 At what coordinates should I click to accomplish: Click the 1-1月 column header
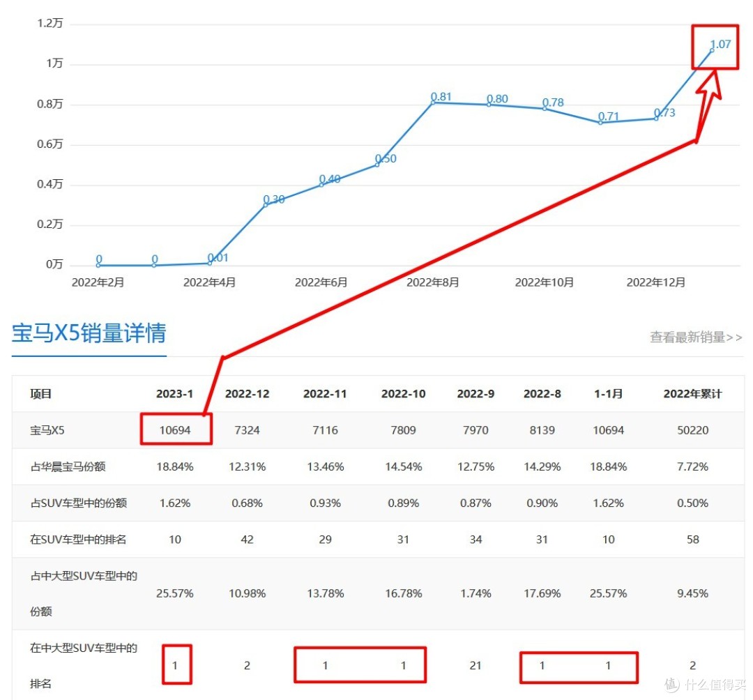pos(609,394)
